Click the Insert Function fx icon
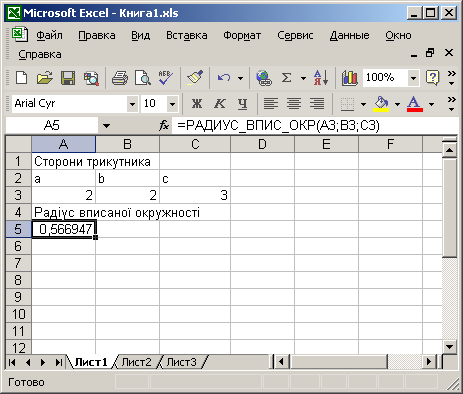This screenshot has width=463, height=394. [x=164, y=126]
